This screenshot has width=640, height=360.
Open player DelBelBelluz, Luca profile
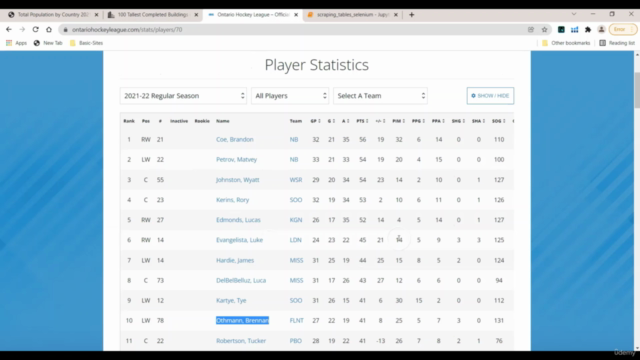[x=241, y=280]
